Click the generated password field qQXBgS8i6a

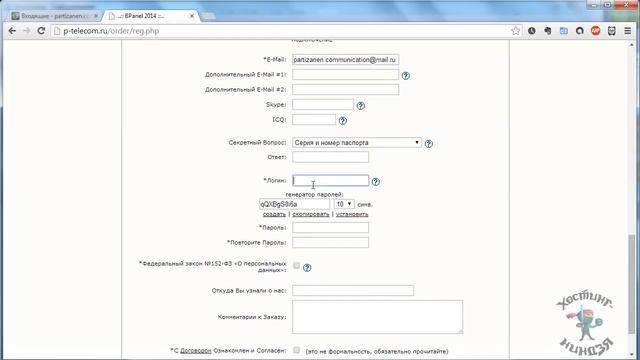pos(294,204)
